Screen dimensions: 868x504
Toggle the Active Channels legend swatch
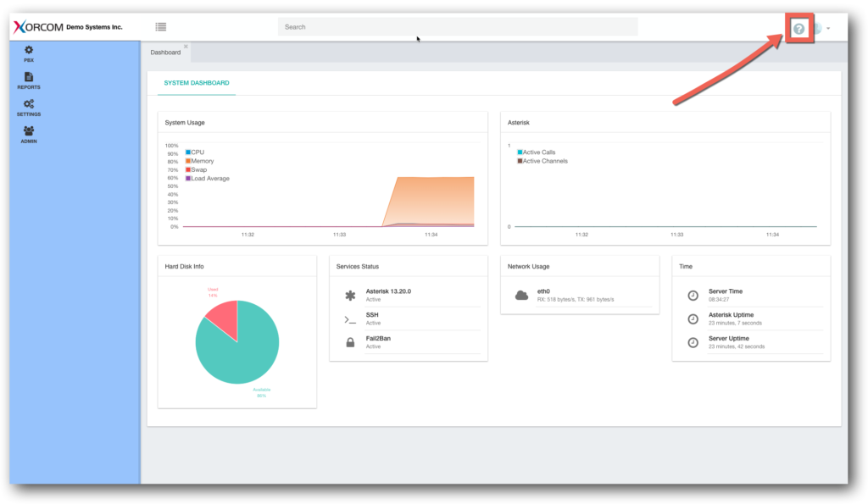(520, 161)
